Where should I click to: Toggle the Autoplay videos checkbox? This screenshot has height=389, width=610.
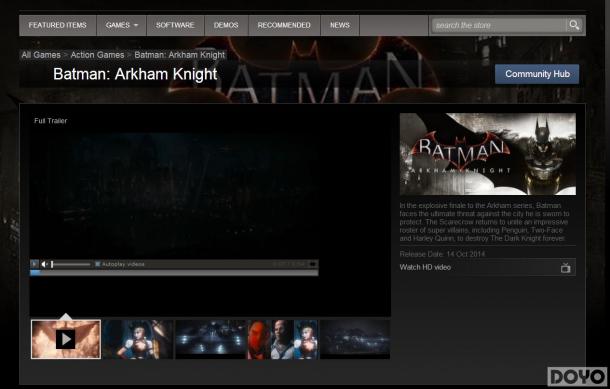click(98, 264)
